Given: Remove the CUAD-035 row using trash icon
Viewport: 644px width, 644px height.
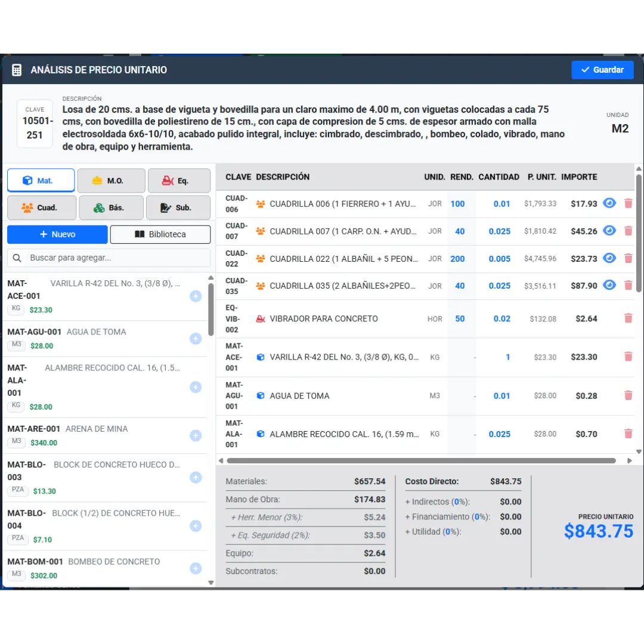Looking at the screenshot, I should 628,286.
